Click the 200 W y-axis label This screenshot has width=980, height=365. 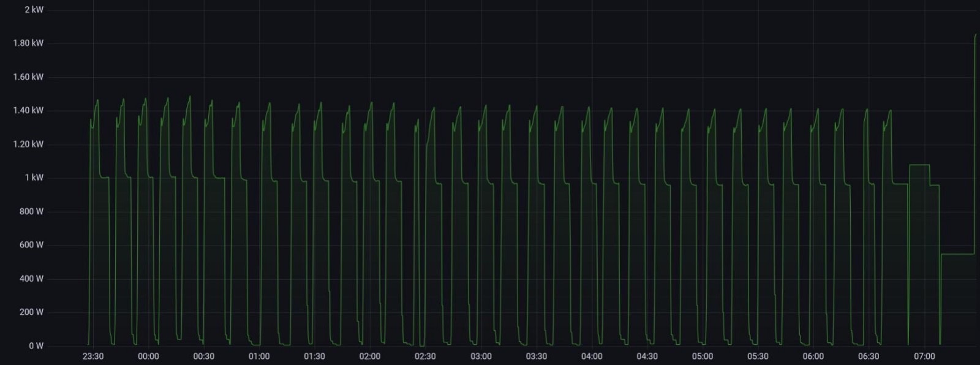point(31,312)
